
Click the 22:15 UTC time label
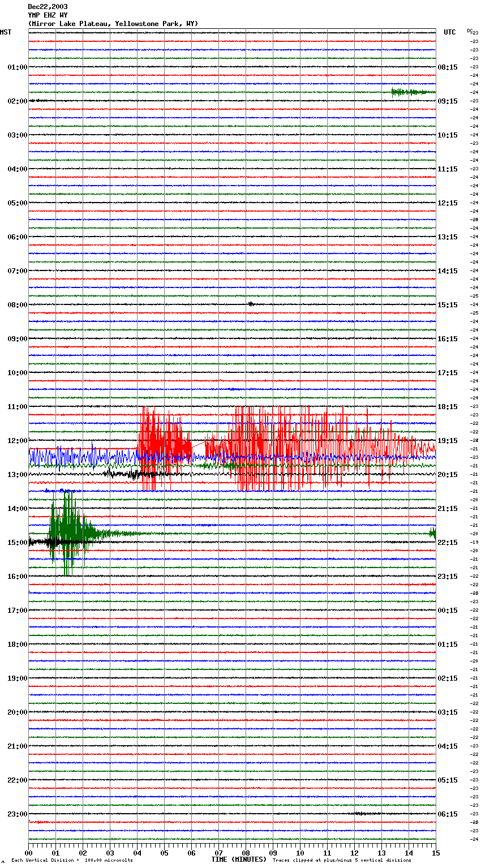point(448,543)
